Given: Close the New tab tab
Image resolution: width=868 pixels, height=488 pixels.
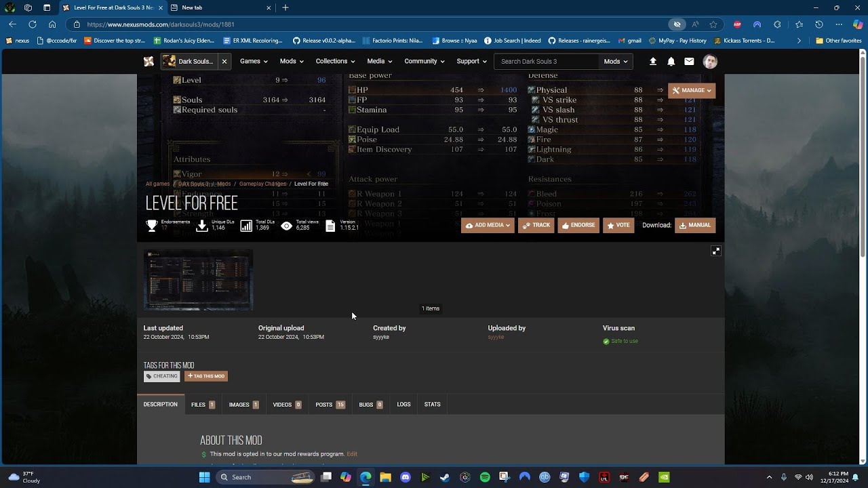Looking at the screenshot, I should coord(269,7).
